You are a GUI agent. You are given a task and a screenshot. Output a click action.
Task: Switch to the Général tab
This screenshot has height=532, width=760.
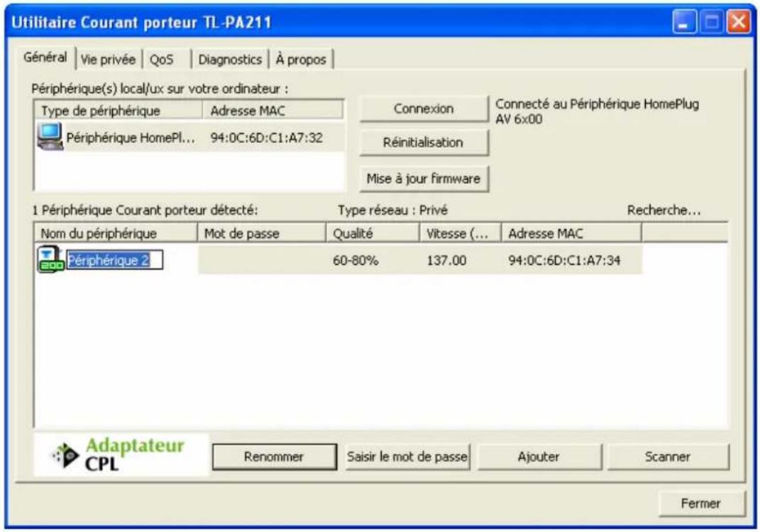point(45,57)
